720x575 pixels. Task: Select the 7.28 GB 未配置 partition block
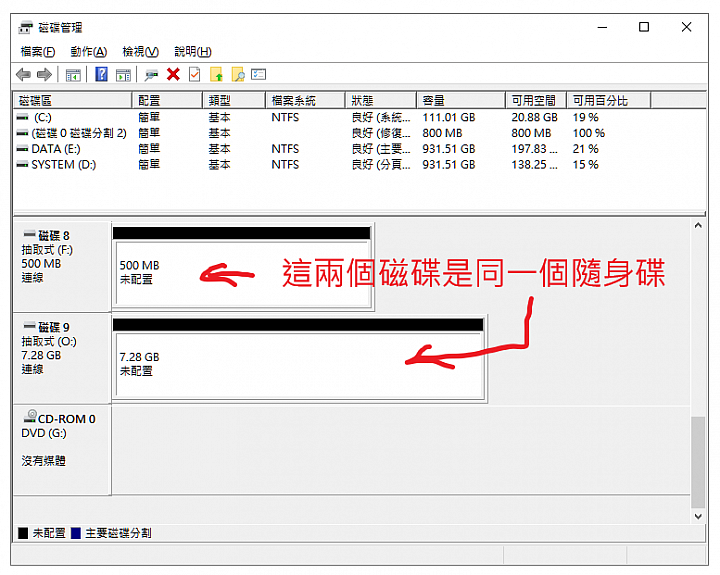298,358
